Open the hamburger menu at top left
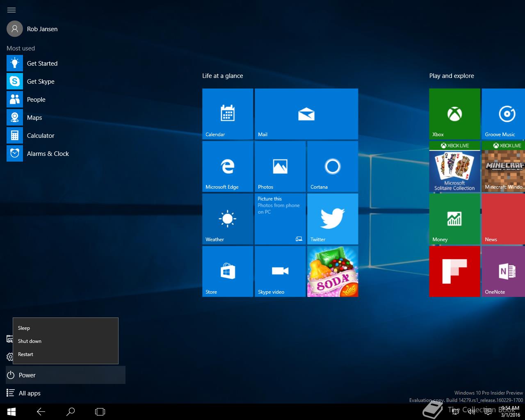The width and height of the screenshot is (525, 420). pyautogui.click(x=11, y=10)
